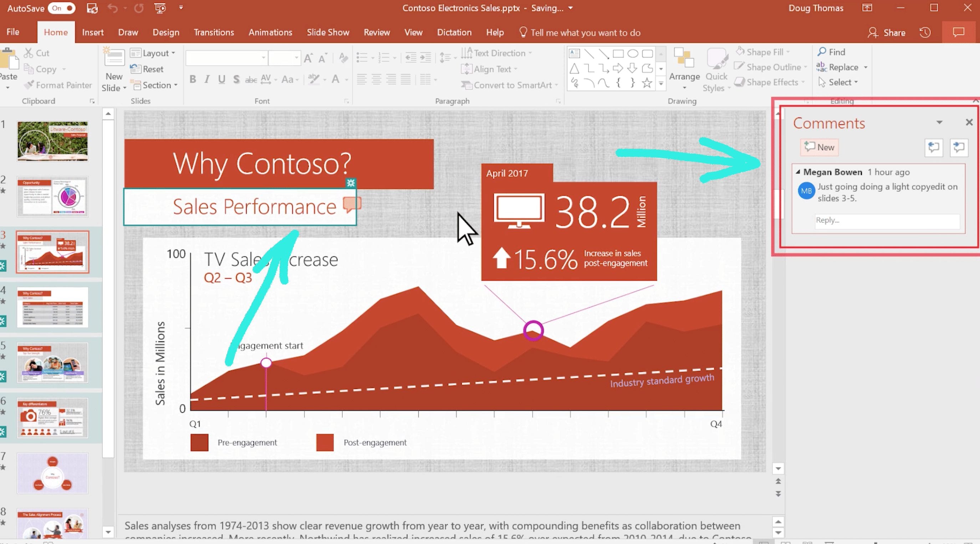
Task: Toggle Bold formatting
Action: [x=193, y=79]
